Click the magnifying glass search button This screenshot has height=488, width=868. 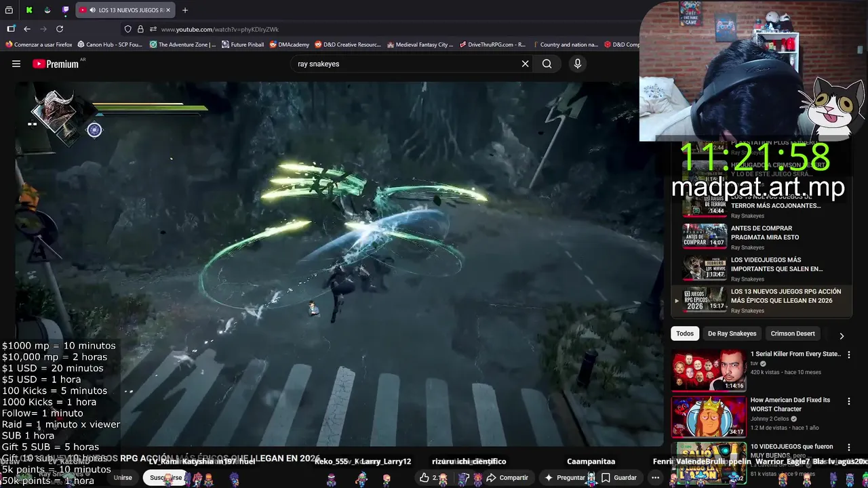click(547, 64)
